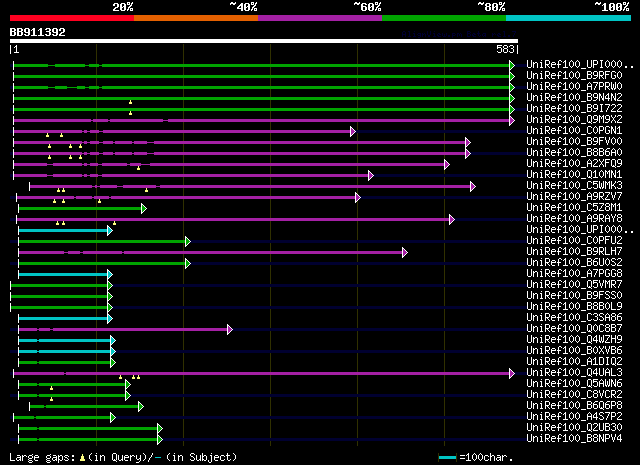Click the green C0PFU2 alignment bar
The height and width of the screenshot is (465, 640).
pyautogui.click(x=102, y=242)
